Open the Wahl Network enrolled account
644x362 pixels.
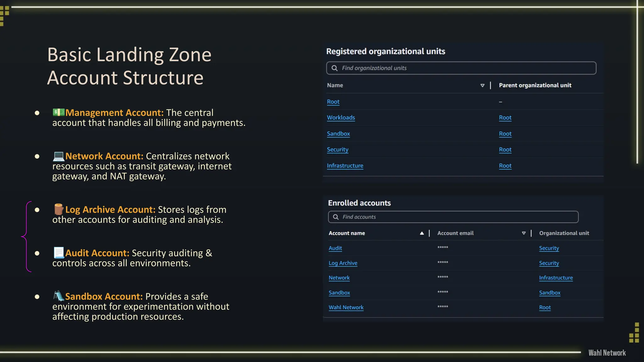[346, 307]
